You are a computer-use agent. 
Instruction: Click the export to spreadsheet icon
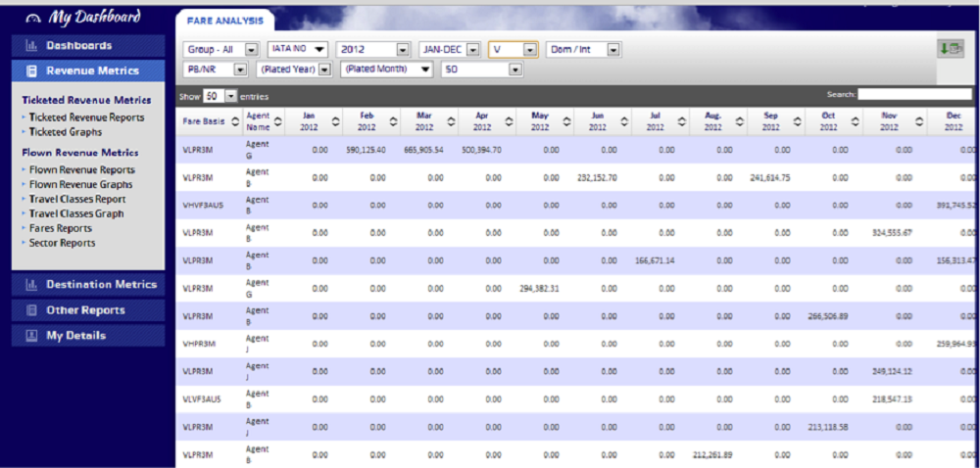[950, 50]
